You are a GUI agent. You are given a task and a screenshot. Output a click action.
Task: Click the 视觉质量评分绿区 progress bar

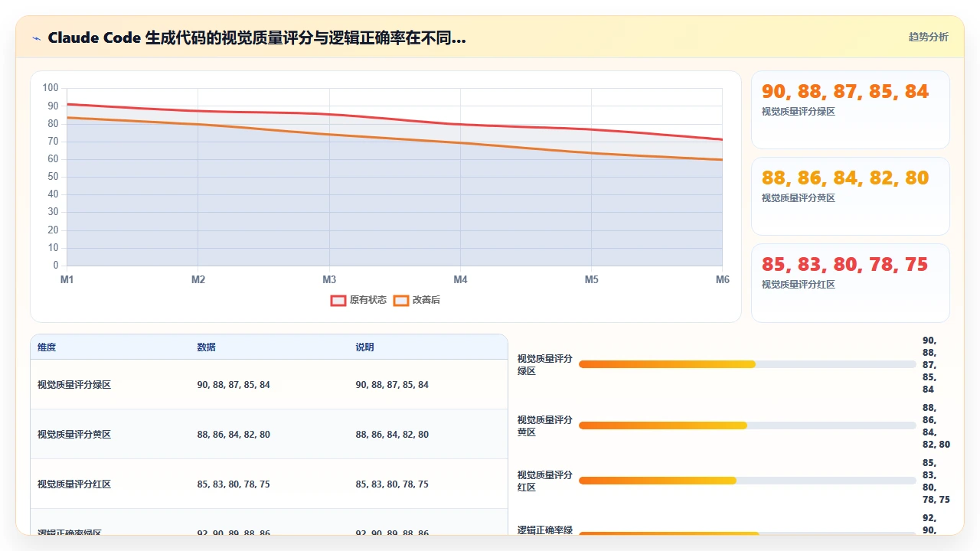point(747,364)
